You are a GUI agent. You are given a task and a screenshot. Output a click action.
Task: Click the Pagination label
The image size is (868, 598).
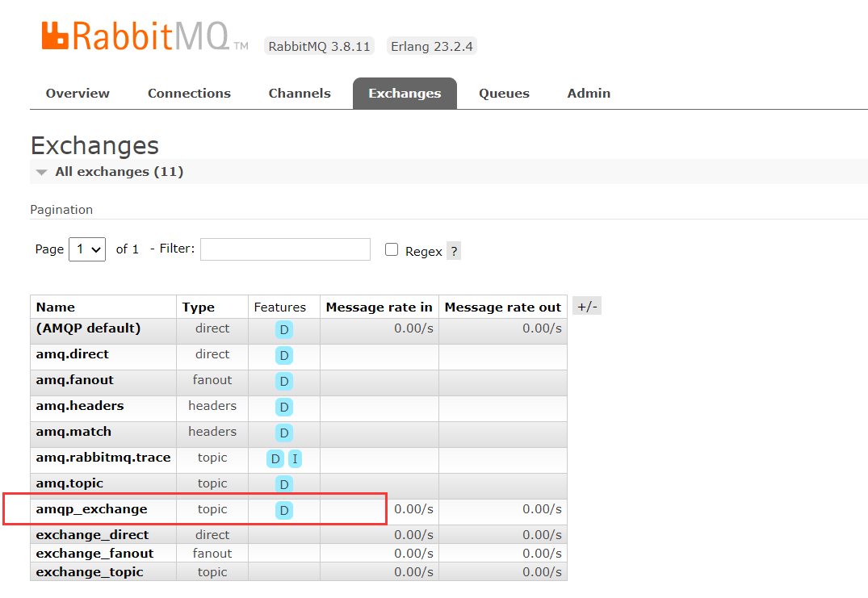(x=61, y=210)
